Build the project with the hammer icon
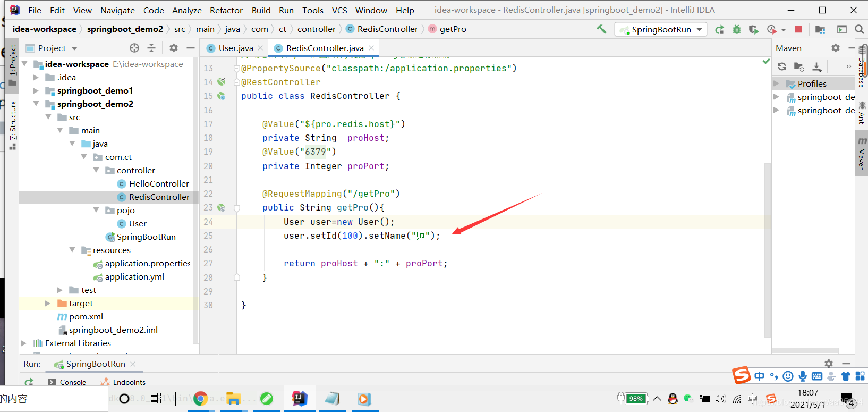The height and width of the screenshot is (412, 868). pyautogui.click(x=601, y=29)
